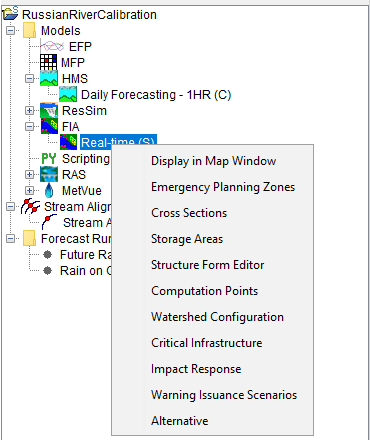Click the RAS bridge icon
This screenshot has height=440, width=370.
click(x=49, y=174)
